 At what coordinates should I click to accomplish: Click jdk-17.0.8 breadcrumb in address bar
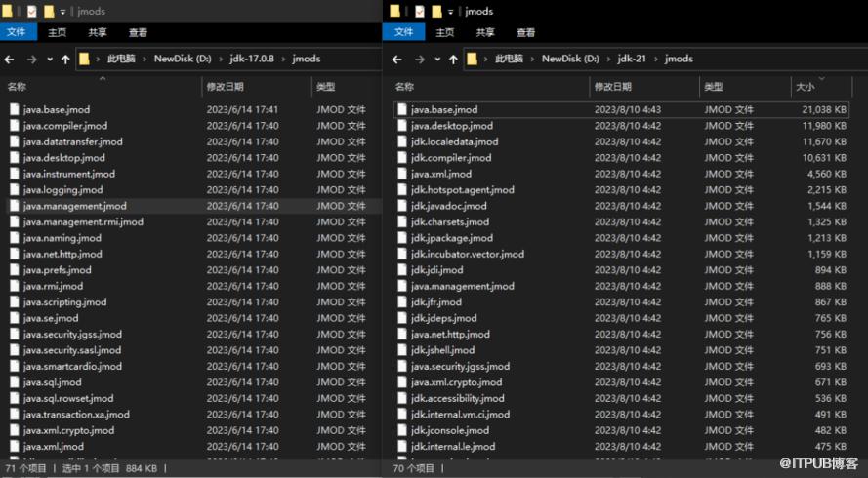tap(252, 59)
